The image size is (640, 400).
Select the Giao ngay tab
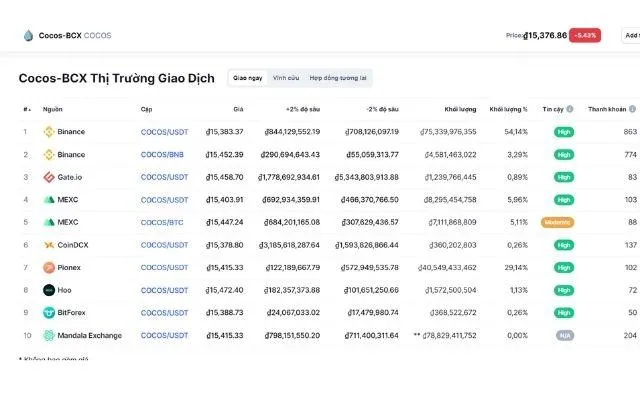pos(248,78)
